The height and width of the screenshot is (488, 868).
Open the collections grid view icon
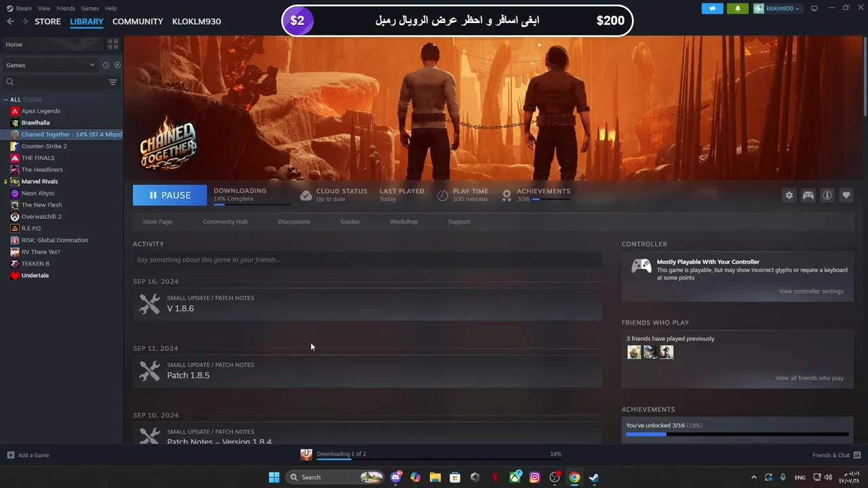pos(113,44)
